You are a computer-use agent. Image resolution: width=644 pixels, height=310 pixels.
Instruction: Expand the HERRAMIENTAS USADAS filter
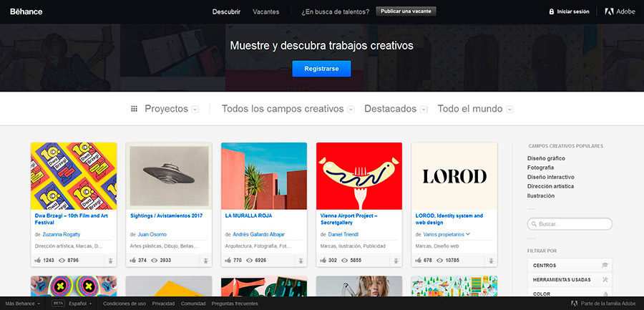(570, 280)
